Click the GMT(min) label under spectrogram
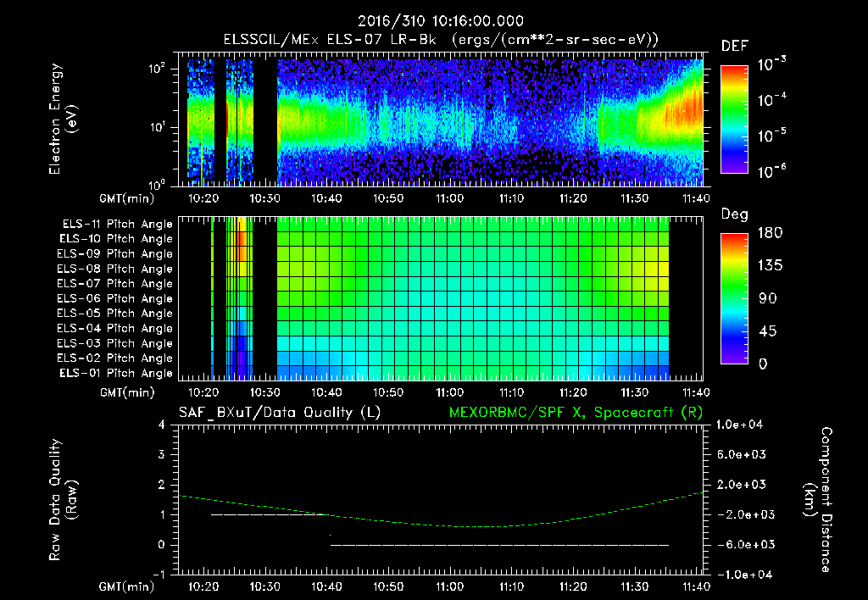The height and width of the screenshot is (600, 868). pyautogui.click(x=127, y=198)
